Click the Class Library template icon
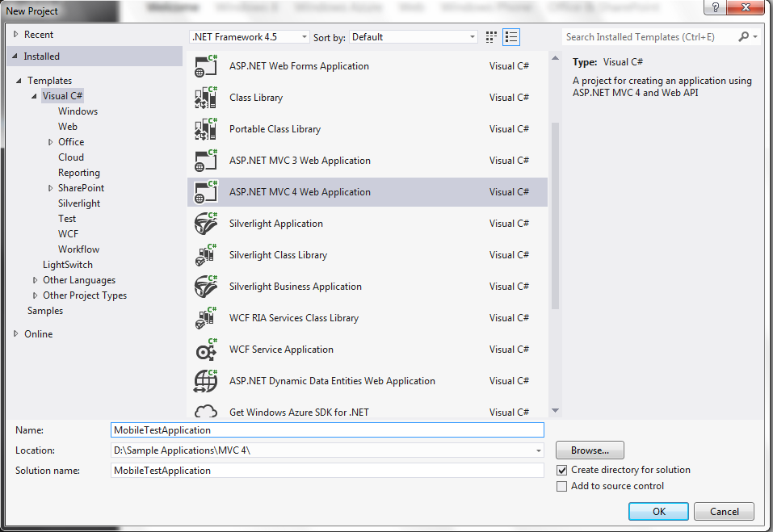 click(x=204, y=97)
